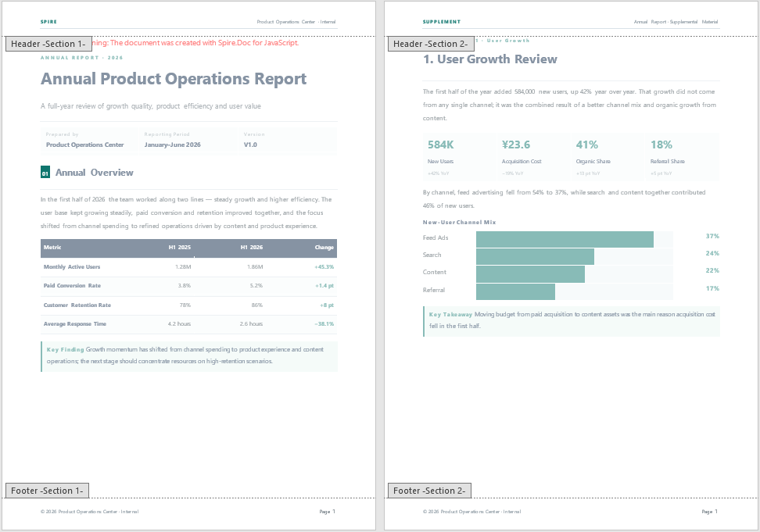Viewport: 760px width, 532px height.
Task: Click the "Annual Product Operations Report" title
Action: click(174, 78)
